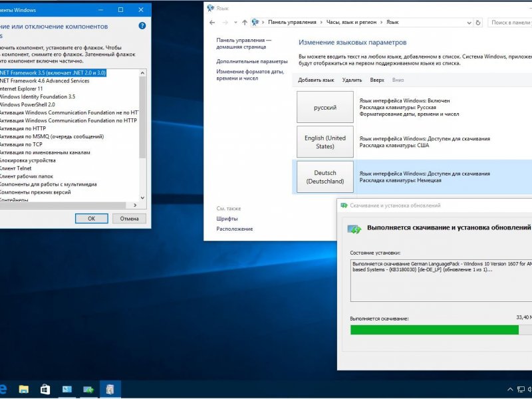Click the location icon in the address bar

coord(255,22)
